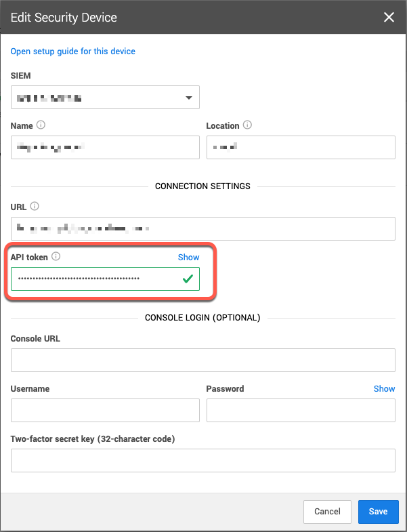Click the Username text box

click(x=105, y=410)
